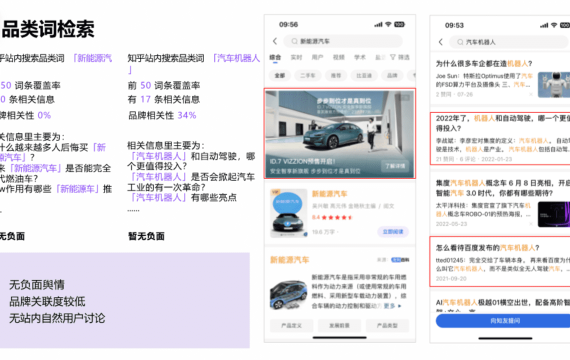
Task: Click the 2022-05-23 date under 集度 result
Action: coord(451,224)
